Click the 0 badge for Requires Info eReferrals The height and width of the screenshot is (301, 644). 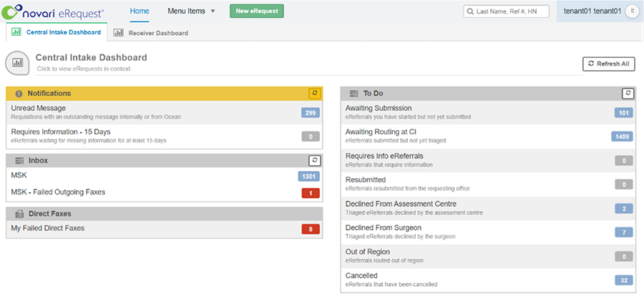tap(624, 161)
